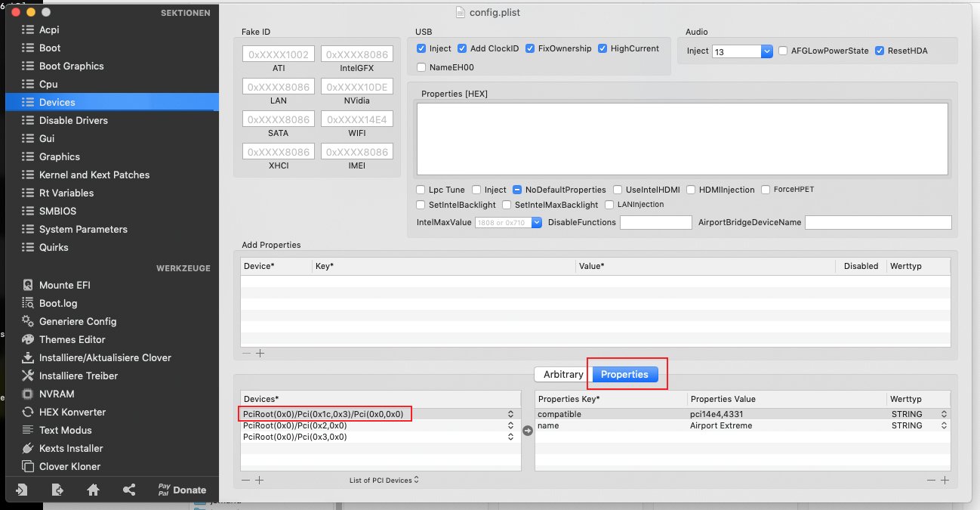This screenshot has width=980, height=510.
Task: Disable the FixOwnership checkbox
Action: [531, 48]
